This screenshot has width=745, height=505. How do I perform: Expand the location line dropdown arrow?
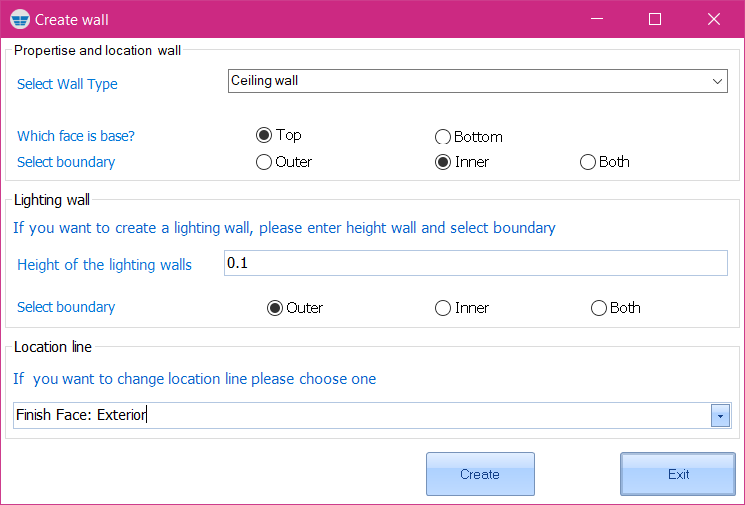click(720, 416)
